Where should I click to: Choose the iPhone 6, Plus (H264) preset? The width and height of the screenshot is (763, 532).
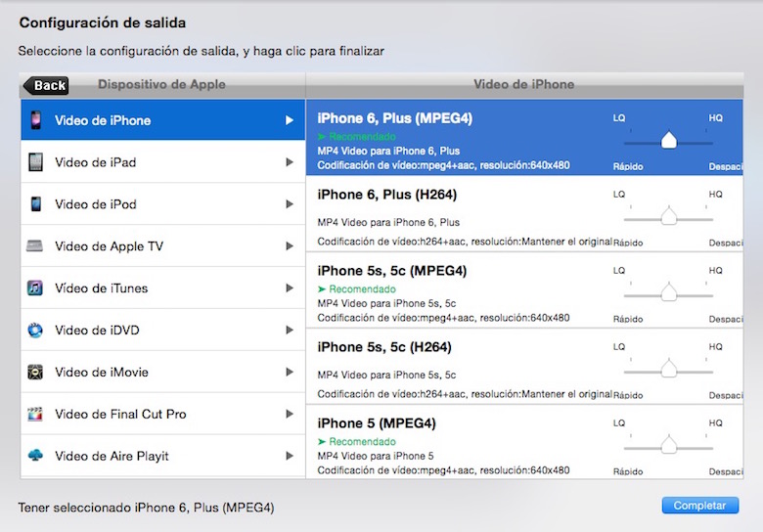click(524, 213)
